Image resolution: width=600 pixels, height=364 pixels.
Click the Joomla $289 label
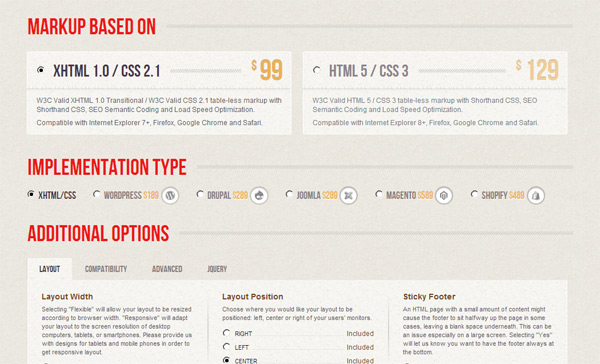[317, 196]
